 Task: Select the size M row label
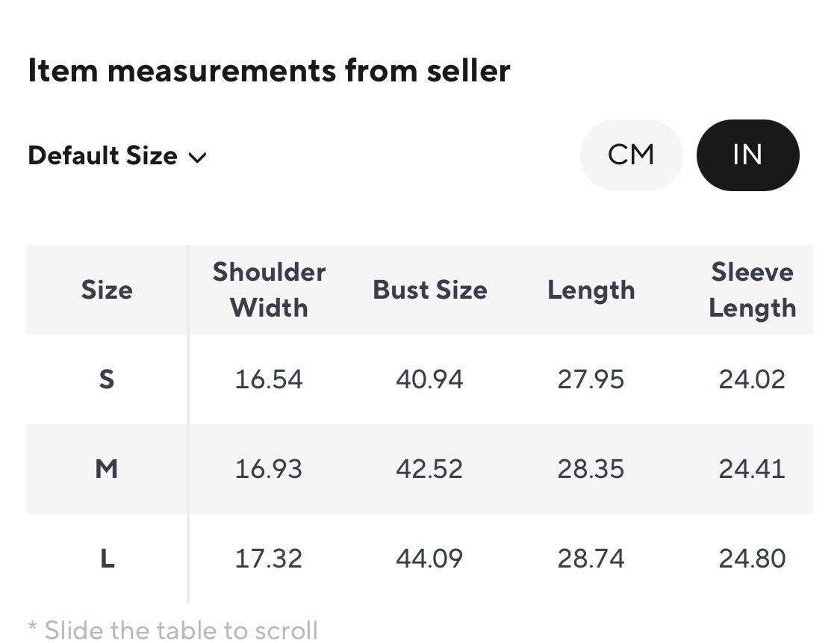click(107, 469)
